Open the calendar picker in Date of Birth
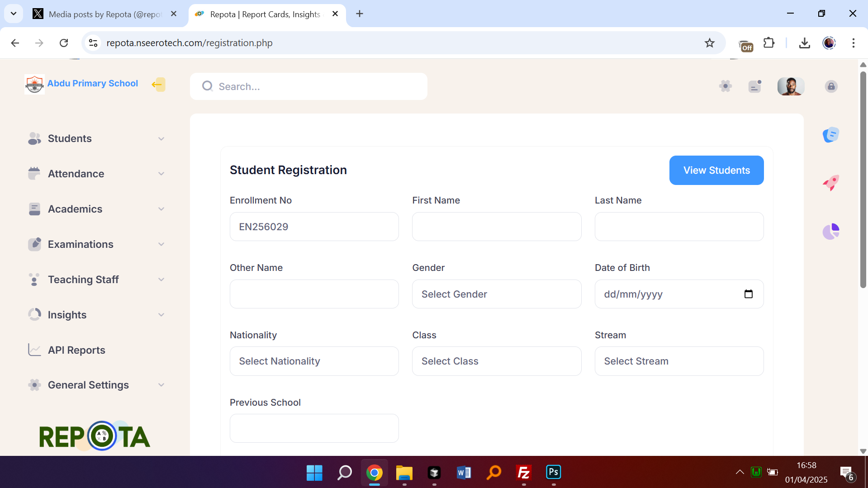The image size is (868, 488). pyautogui.click(x=748, y=294)
